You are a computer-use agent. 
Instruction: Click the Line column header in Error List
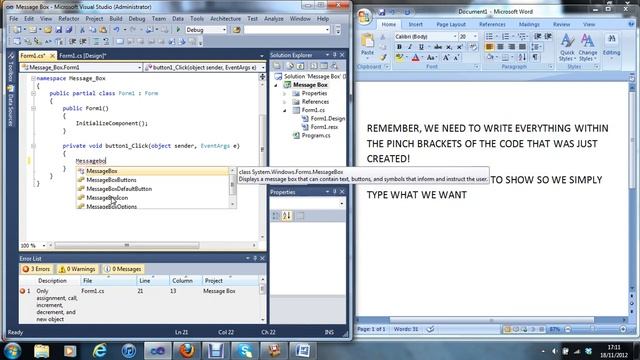pyautogui.click(x=144, y=281)
